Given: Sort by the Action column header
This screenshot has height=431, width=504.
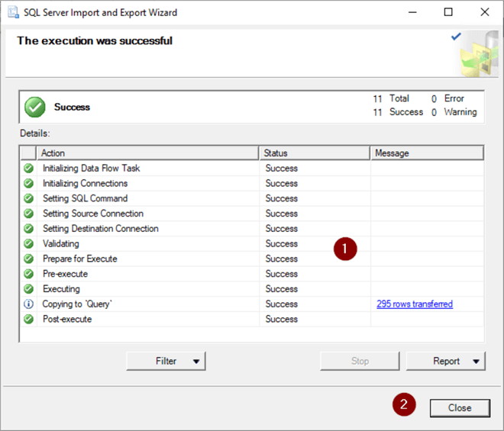Looking at the screenshot, I should point(148,153).
